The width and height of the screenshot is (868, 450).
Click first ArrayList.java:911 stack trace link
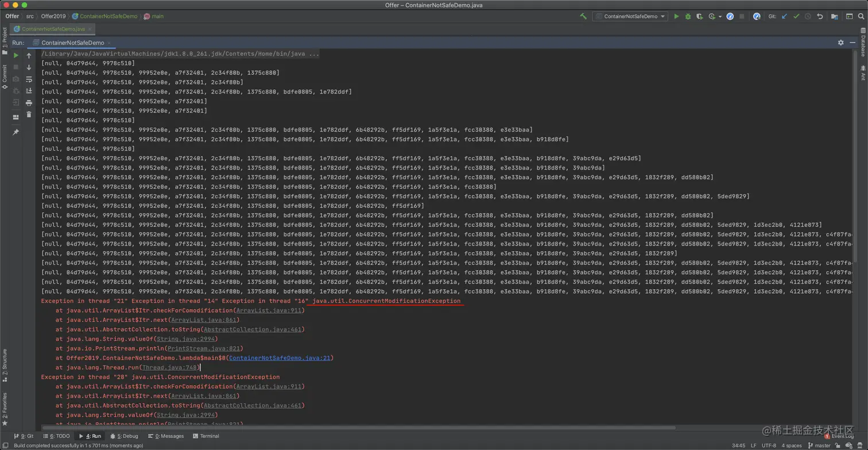click(x=269, y=310)
